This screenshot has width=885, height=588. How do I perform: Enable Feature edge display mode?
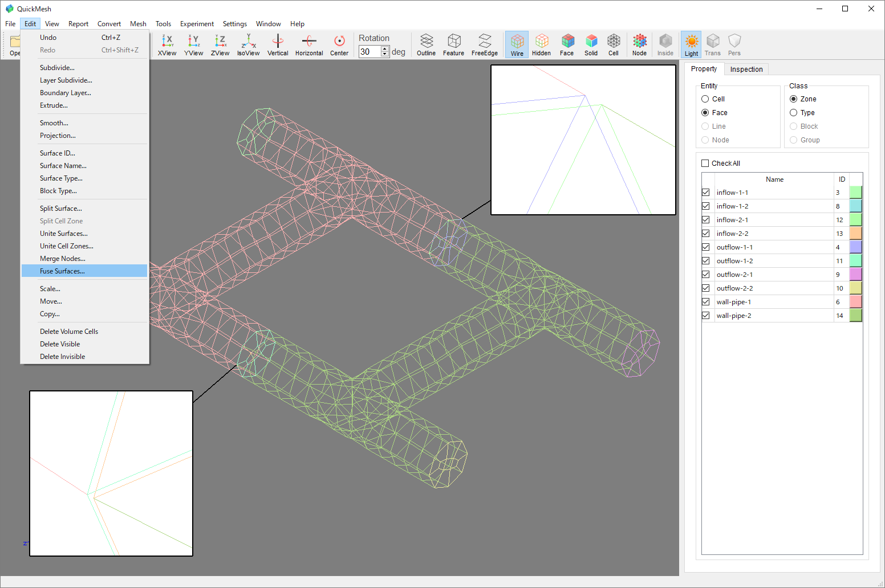[x=454, y=44]
